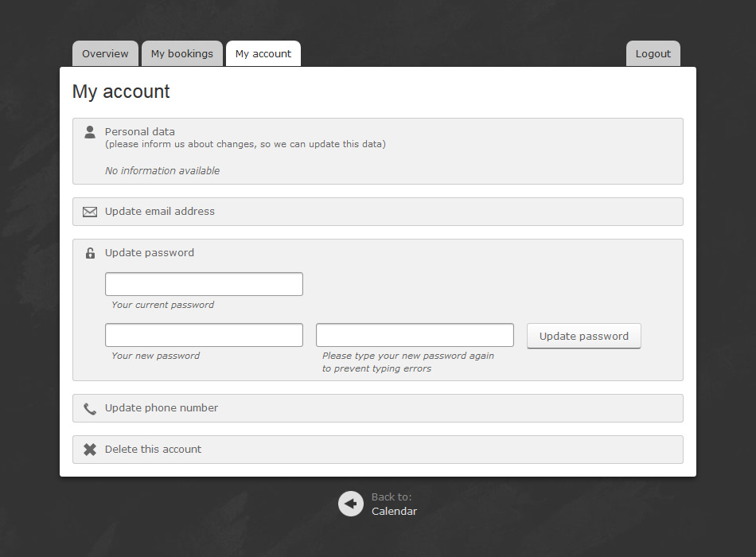Viewport: 756px width, 557px height.
Task: Click the envelope icon for email update
Action: click(x=90, y=212)
